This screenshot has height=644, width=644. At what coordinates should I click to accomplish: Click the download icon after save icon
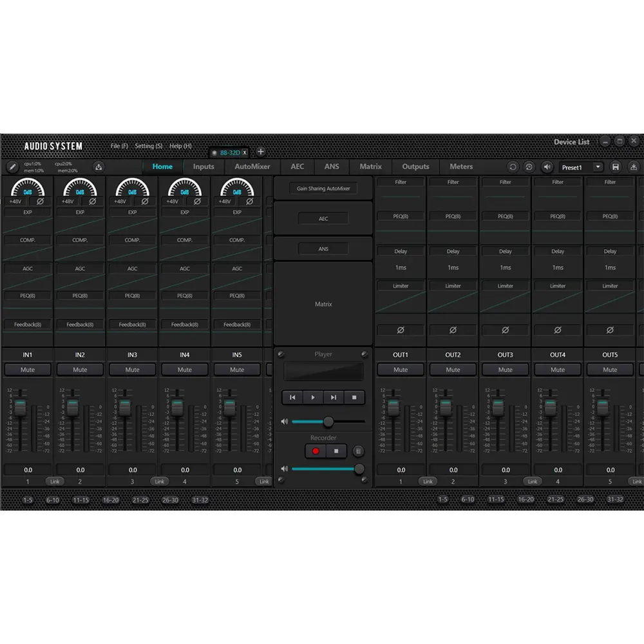coord(634,167)
